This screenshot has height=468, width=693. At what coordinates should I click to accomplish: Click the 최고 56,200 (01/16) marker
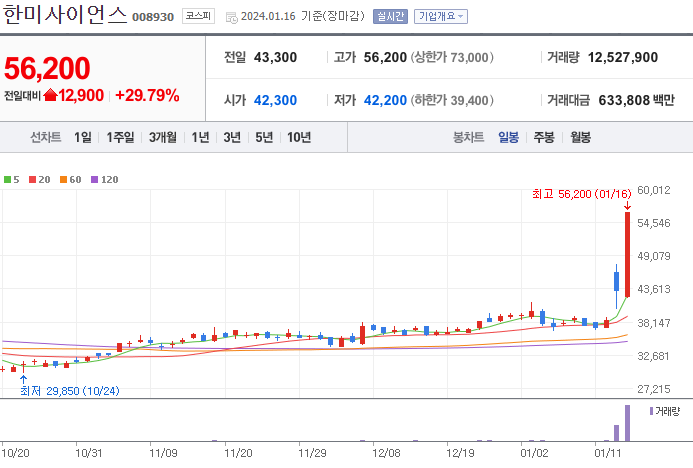582,194
